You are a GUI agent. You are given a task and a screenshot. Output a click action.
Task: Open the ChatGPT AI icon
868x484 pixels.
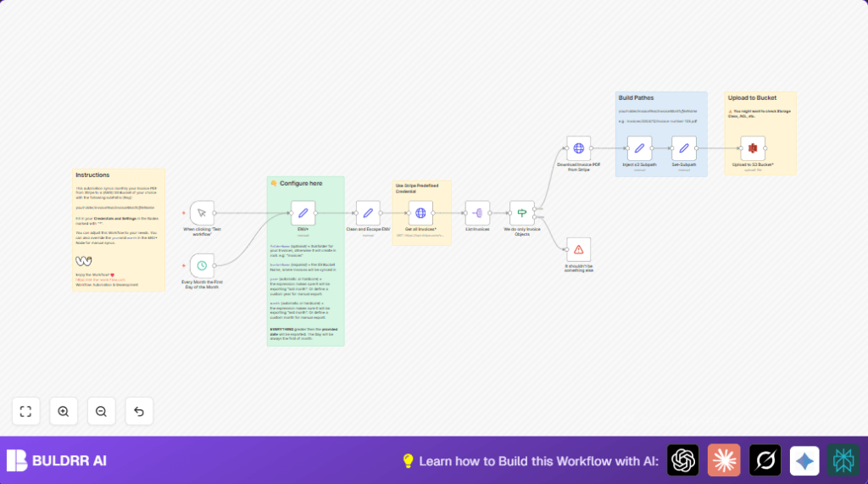pos(682,460)
